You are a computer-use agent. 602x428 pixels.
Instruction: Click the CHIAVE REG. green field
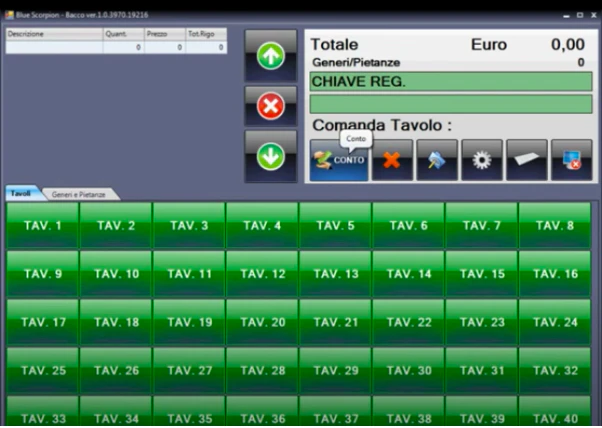coord(451,81)
